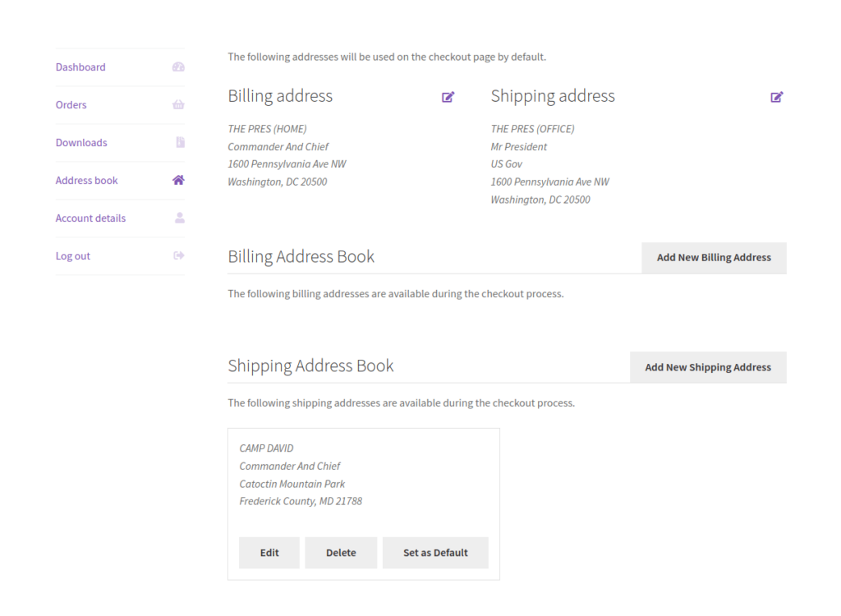
Task: Open the Address book link
Action: pyautogui.click(x=86, y=180)
